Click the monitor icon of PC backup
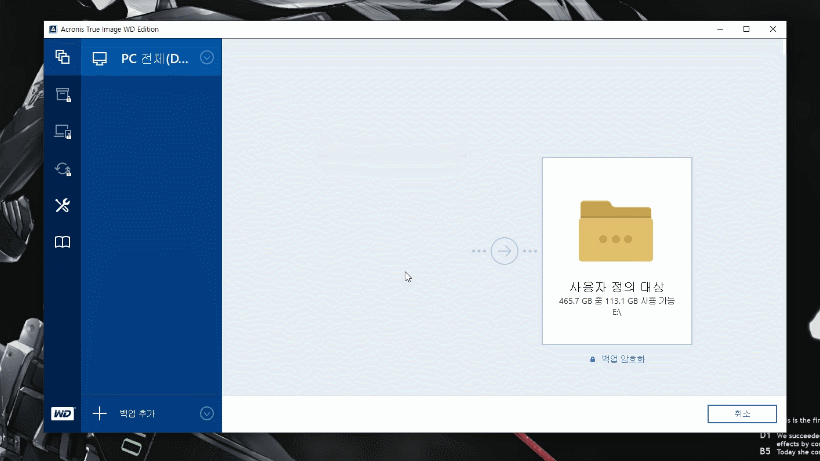 99,59
